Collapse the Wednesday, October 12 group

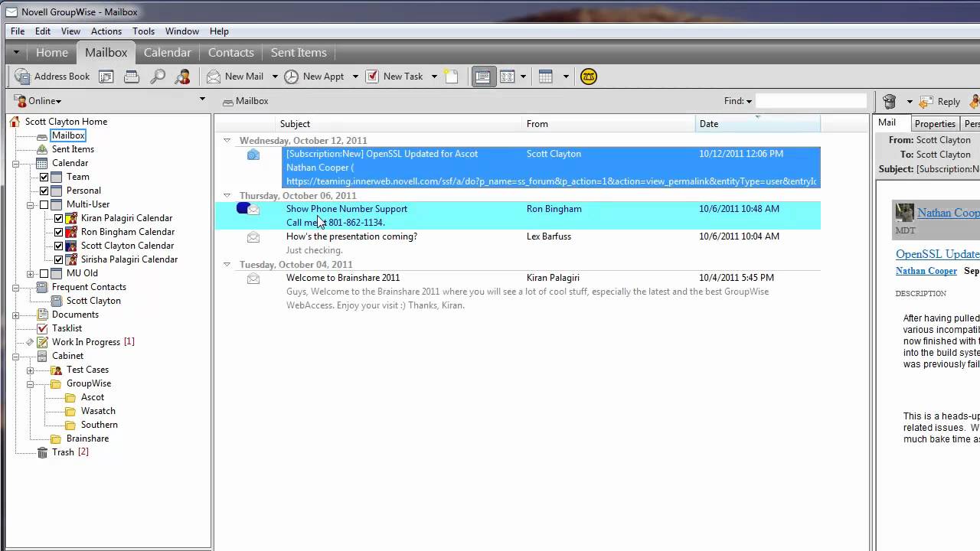[227, 141]
